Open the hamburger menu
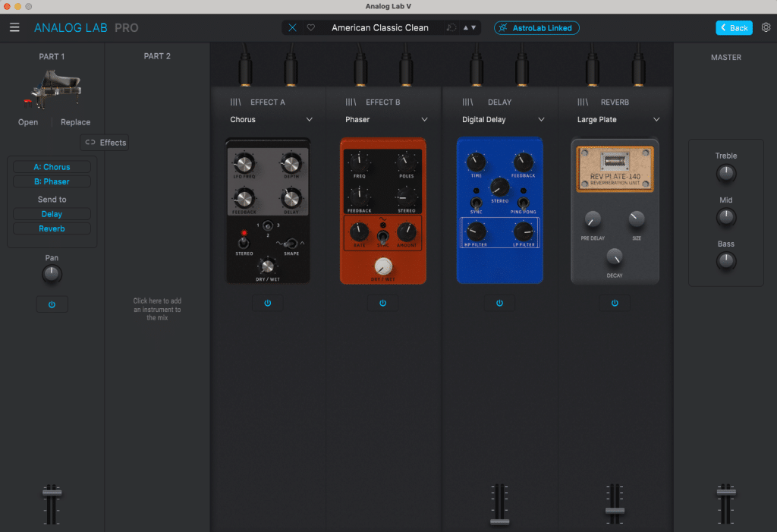 pos(14,27)
